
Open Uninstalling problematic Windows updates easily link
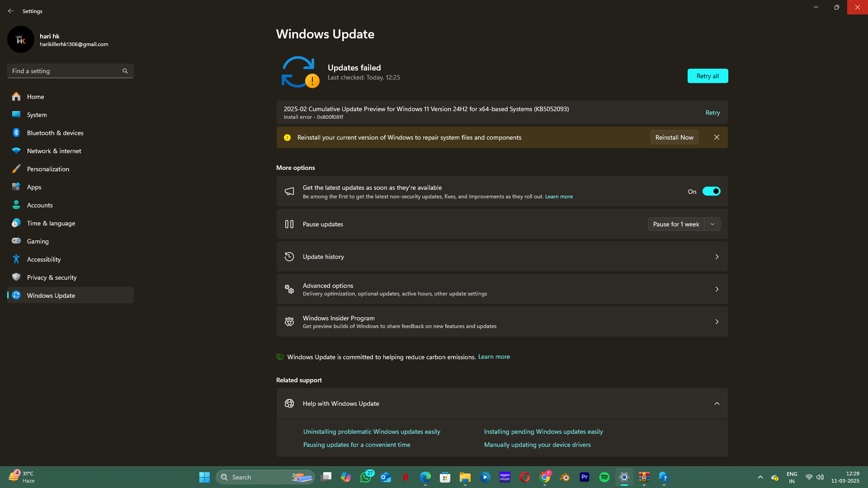click(372, 432)
